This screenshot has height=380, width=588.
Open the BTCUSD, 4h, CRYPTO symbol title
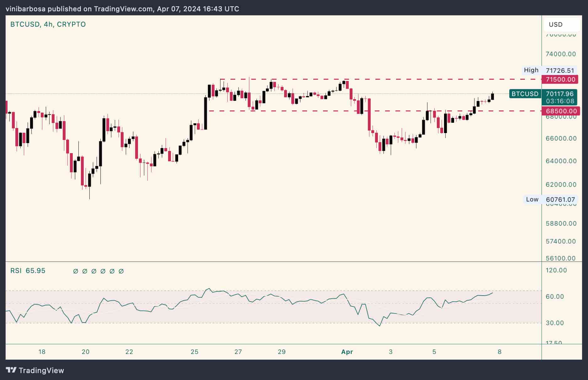click(48, 24)
